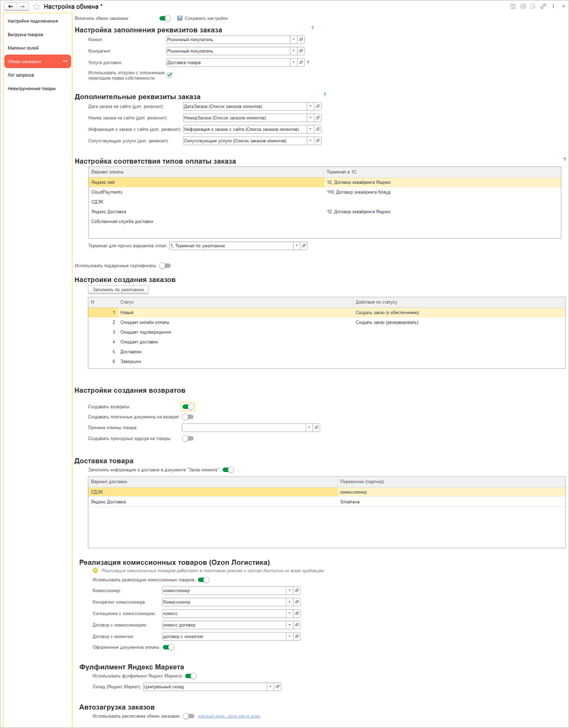Viewport: 569px width, 728px height.
Task: Select Создать заказ (резервировать) action cell
Action: click(x=459, y=322)
